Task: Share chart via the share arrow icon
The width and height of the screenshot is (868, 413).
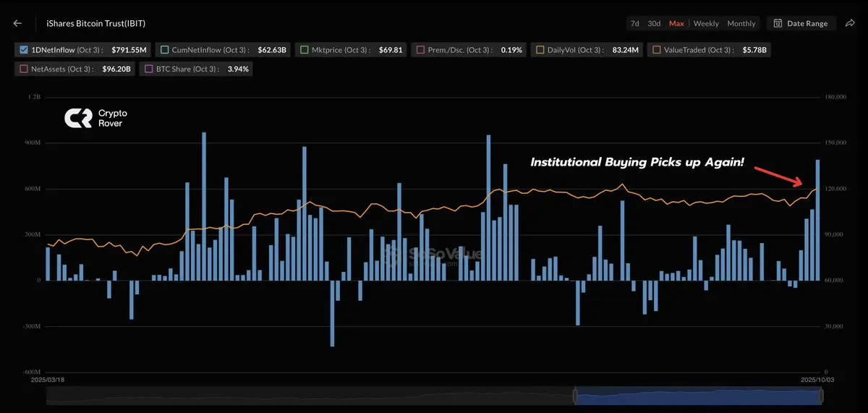Action: pos(851,23)
